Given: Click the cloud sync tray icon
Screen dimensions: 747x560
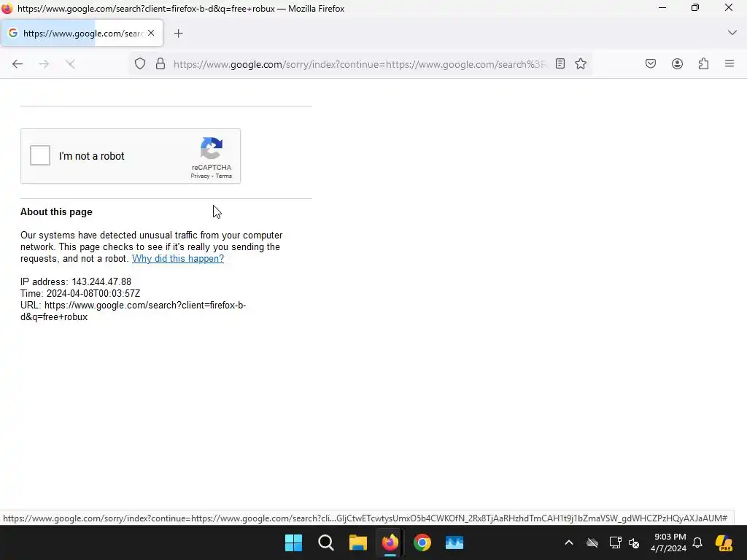Looking at the screenshot, I should [x=592, y=542].
